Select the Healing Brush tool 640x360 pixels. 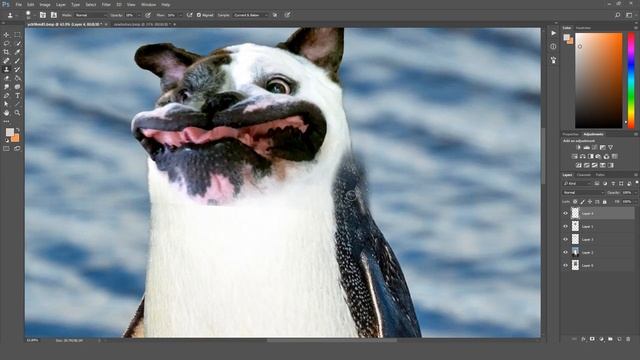tap(7, 61)
